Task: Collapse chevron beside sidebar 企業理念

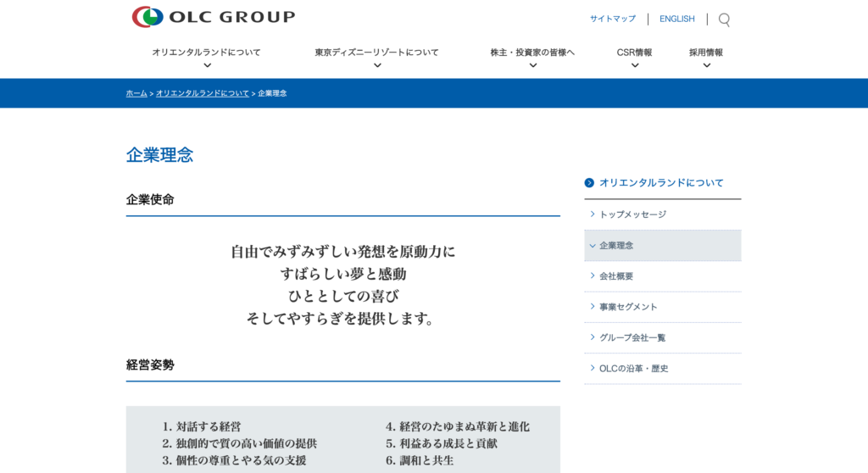Action: (x=593, y=245)
